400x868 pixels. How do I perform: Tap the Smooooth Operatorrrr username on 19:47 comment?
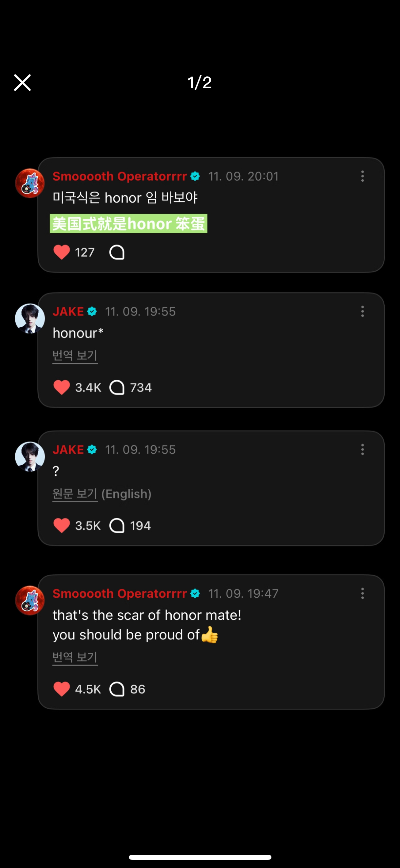point(120,594)
